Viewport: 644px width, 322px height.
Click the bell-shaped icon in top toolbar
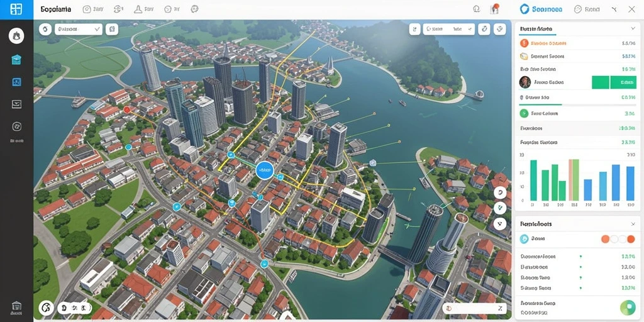click(x=138, y=9)
